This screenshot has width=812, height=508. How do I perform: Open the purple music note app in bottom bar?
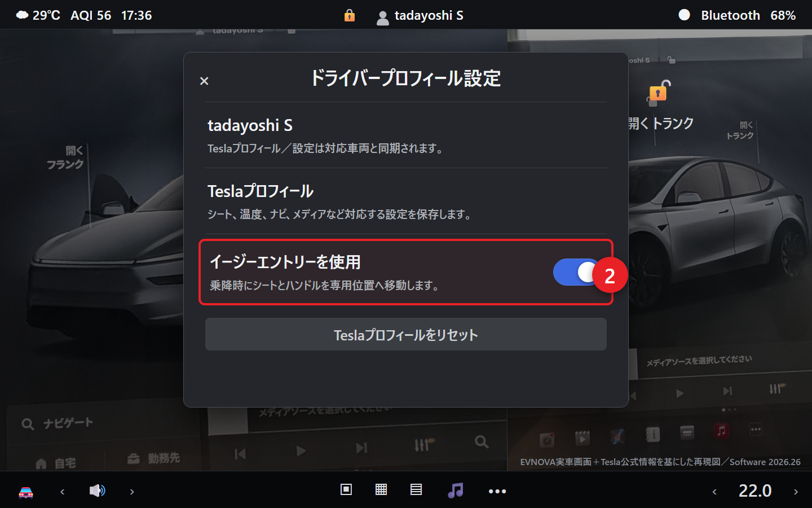click(x=455, y=490)
